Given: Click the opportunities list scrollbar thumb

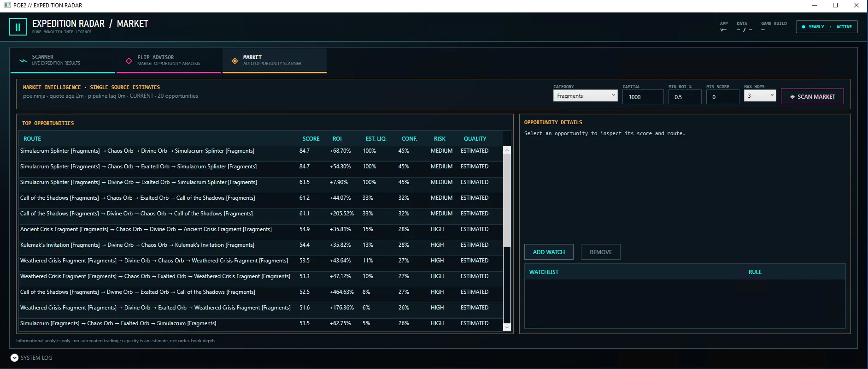Looking at the screenshot, I should tap(507, 201).
